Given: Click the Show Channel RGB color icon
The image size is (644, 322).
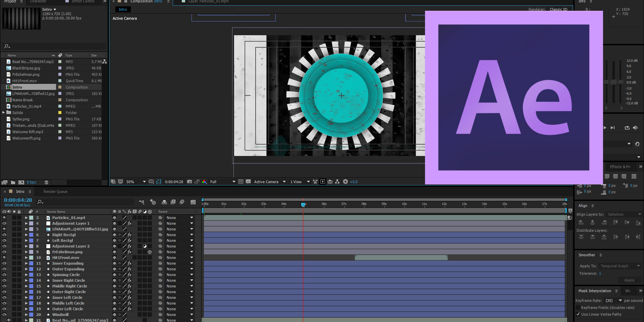Looking at the screenshot, I should pyautogui.click(x=204, y=182).
